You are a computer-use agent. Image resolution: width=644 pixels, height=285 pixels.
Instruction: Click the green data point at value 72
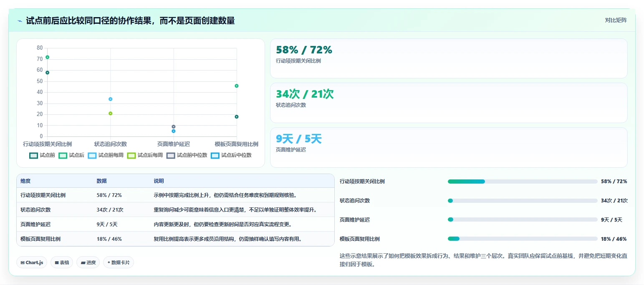pyautogui.click(x=47, y=57)
